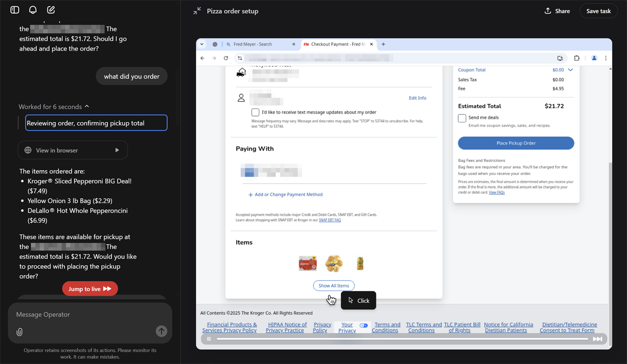Click the Pizza order setup title

point(233,11)
